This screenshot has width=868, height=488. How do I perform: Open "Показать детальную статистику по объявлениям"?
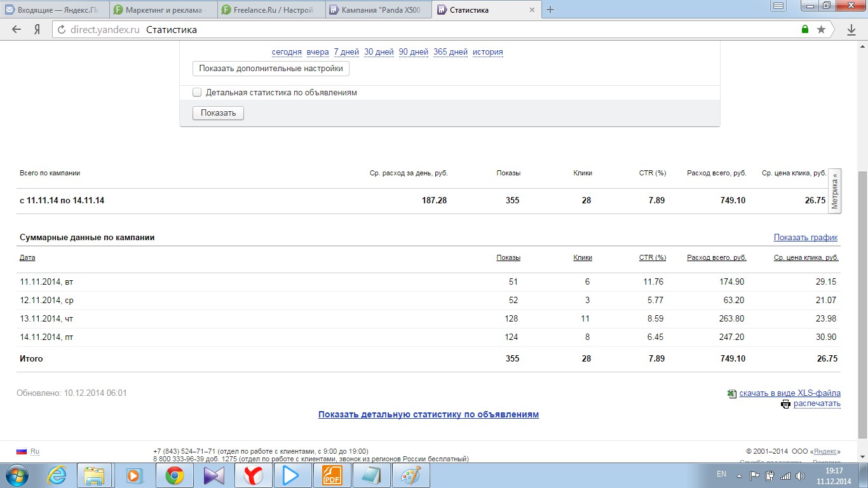(x=428, y=414)
